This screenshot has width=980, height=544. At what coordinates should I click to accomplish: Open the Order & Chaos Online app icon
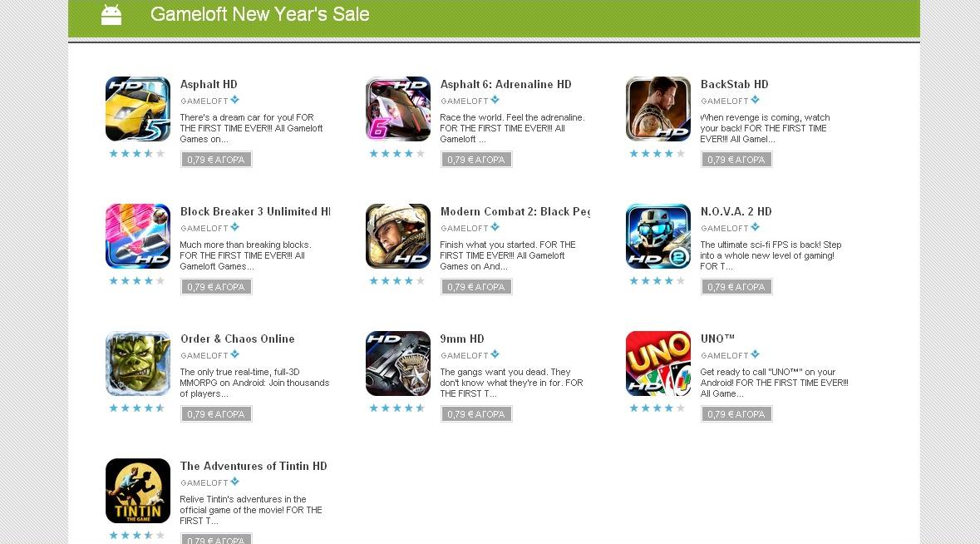pyautogui.click(x=137, y=363)
